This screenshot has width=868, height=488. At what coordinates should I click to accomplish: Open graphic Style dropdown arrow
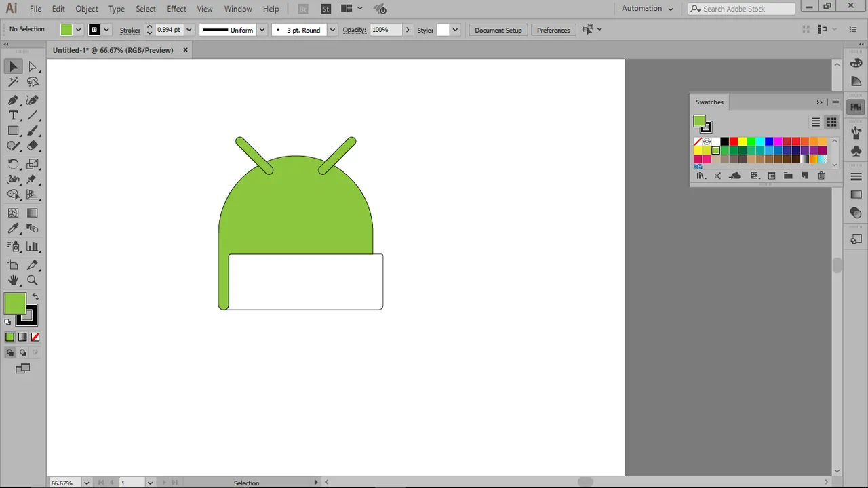(x=455, y=30)
